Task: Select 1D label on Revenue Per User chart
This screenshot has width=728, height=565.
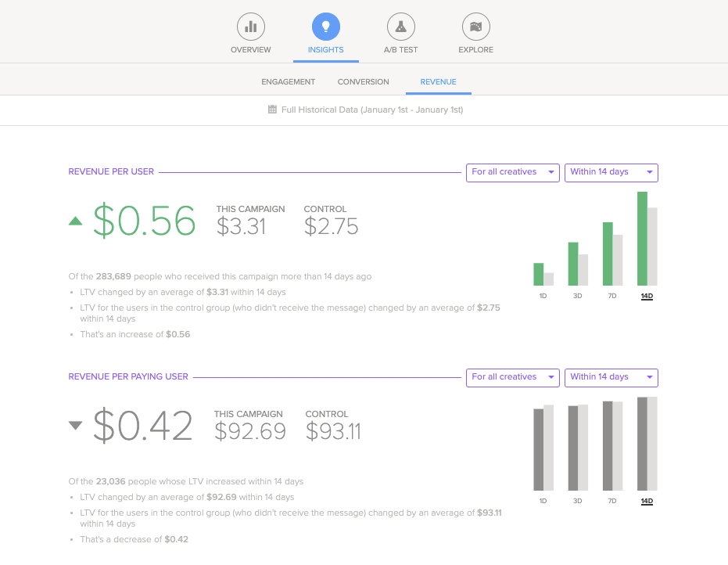Action: [x=543, y=296]
